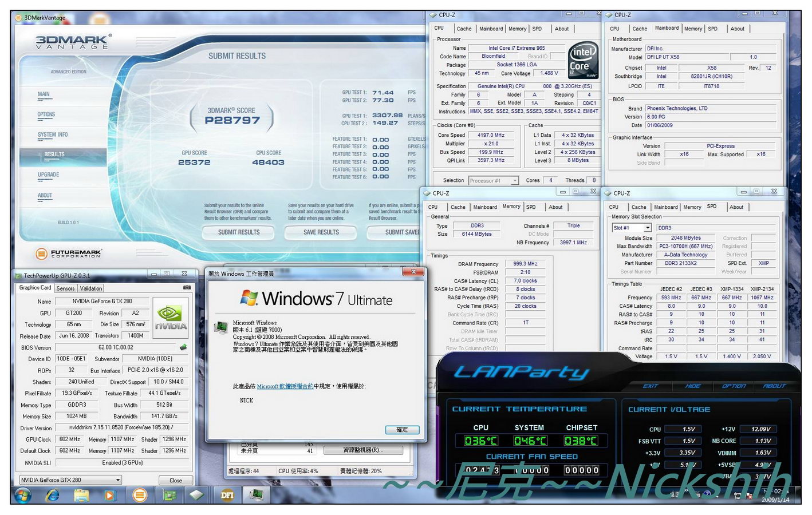Click the CPU score value 48403
Screen dimensions: 812x515
click(x=268, y=163)
